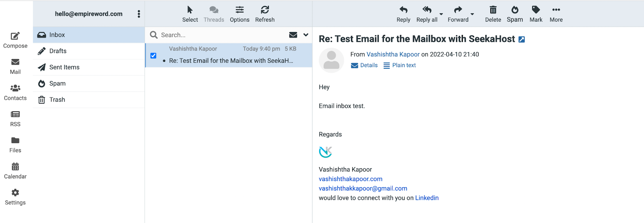Screen dimensions: 644x223
Task: Toggle message header Details
Action: (x=364, y=65)
